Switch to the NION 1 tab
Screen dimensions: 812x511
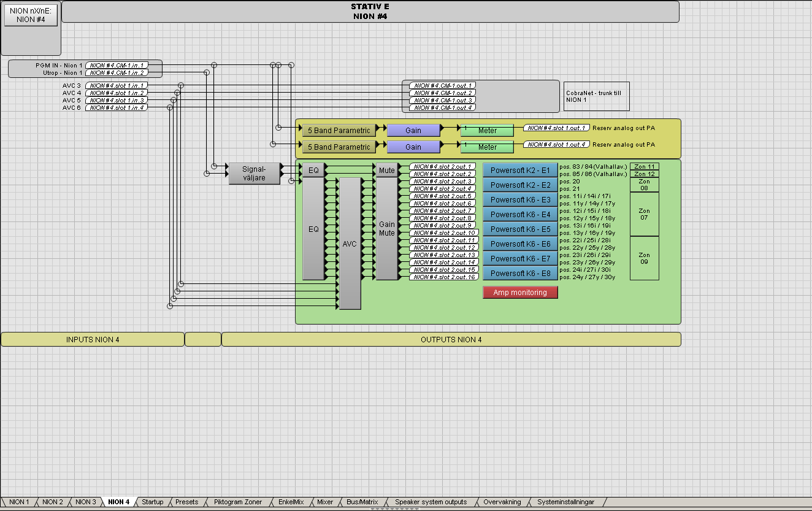pyautogui.click(x=18, y=502)
